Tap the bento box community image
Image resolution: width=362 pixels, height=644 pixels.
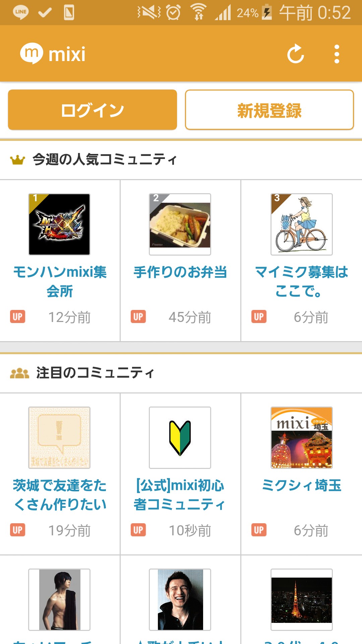(180, 224)
